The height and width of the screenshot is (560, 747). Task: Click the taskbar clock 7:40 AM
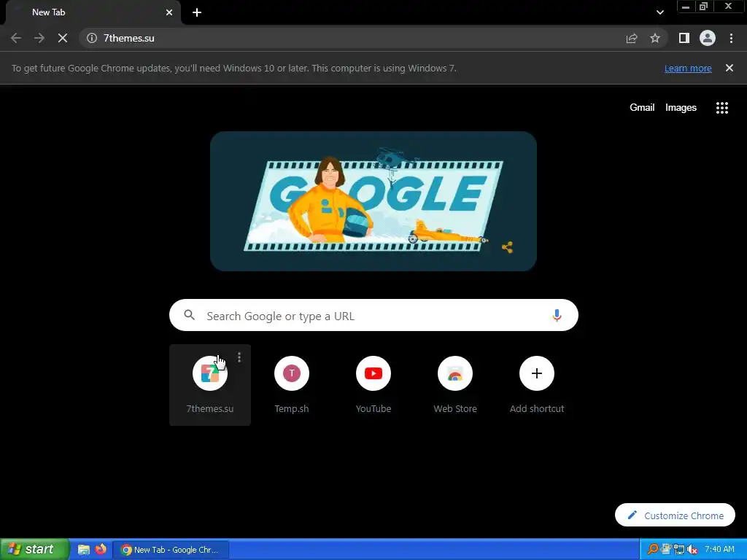(719, 549)
